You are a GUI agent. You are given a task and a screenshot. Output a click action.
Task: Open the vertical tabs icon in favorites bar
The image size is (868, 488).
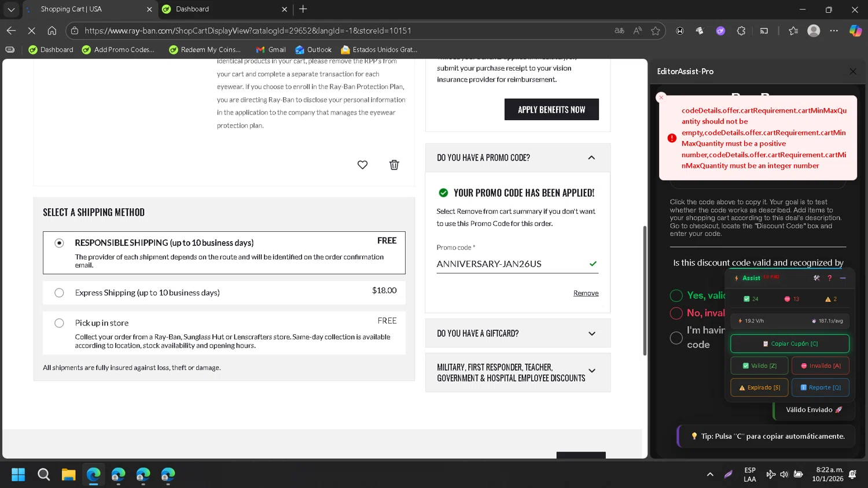tap(10, 50)
